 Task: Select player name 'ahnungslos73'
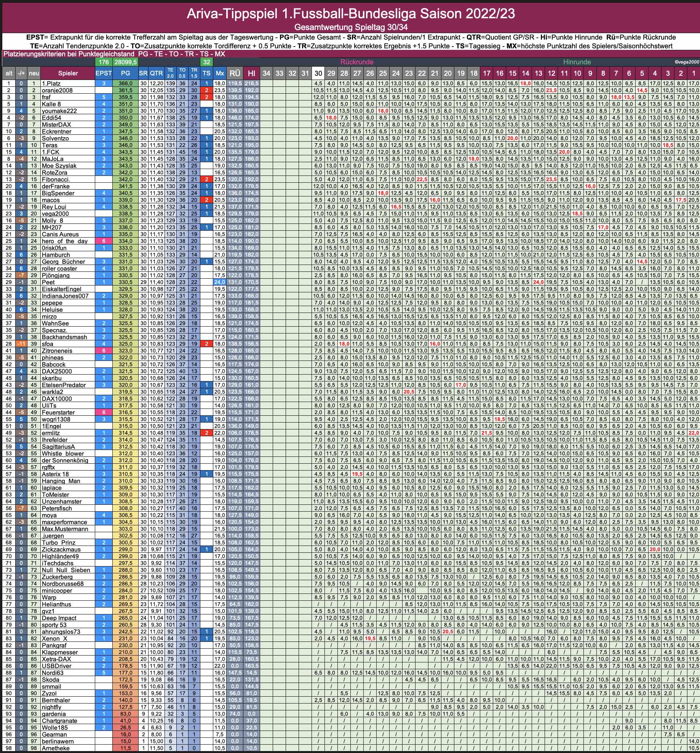pos(61,632)
